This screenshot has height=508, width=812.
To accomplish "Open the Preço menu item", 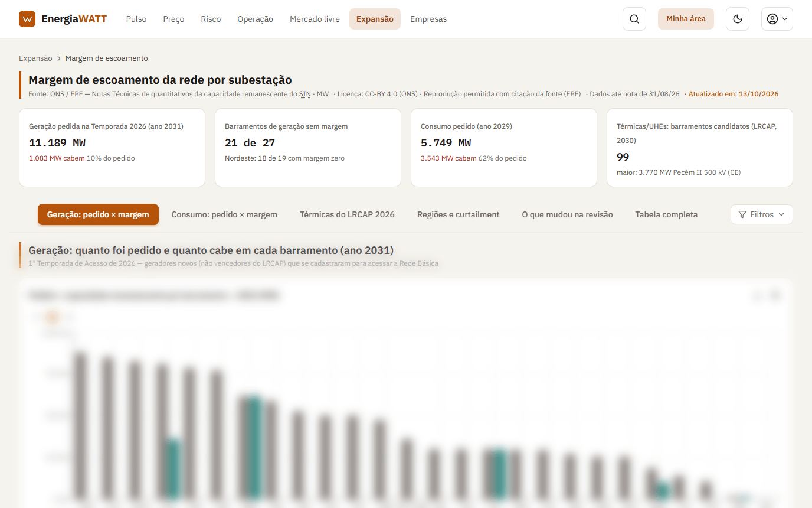I will point(174,19).
